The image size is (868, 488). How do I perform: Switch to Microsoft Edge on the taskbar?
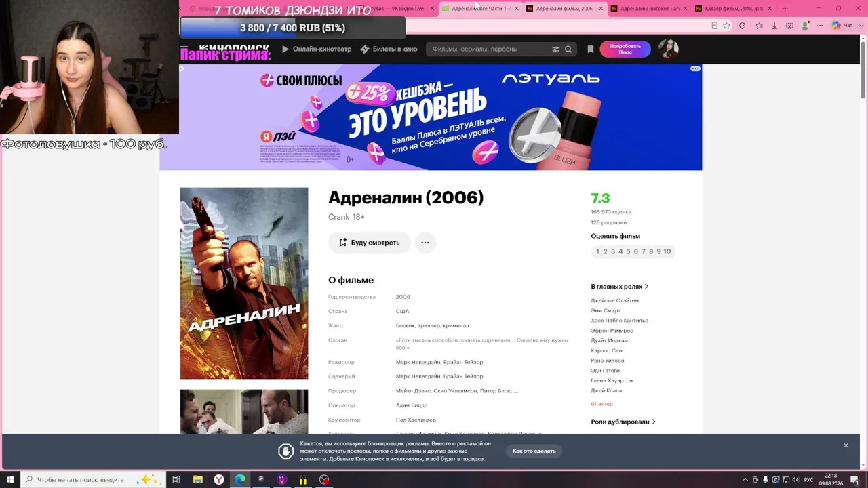[240, 480]
